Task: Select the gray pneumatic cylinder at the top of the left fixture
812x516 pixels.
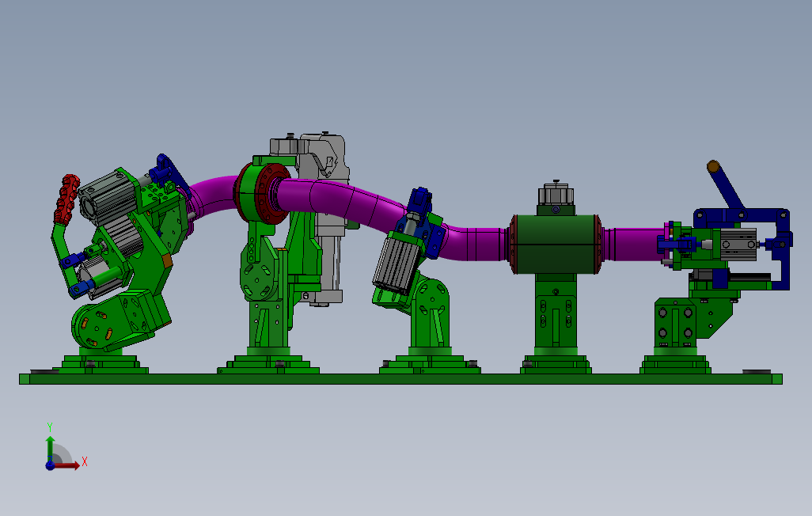Action: pos(108,196)
